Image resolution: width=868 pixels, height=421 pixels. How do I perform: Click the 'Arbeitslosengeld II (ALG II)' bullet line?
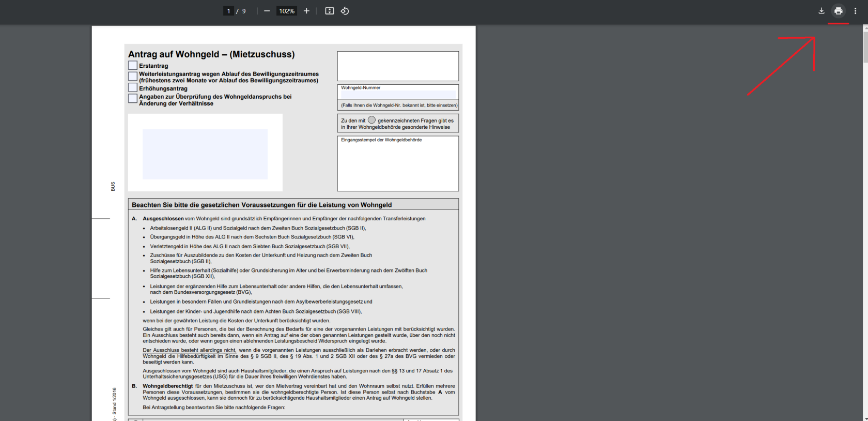[258, 228]
